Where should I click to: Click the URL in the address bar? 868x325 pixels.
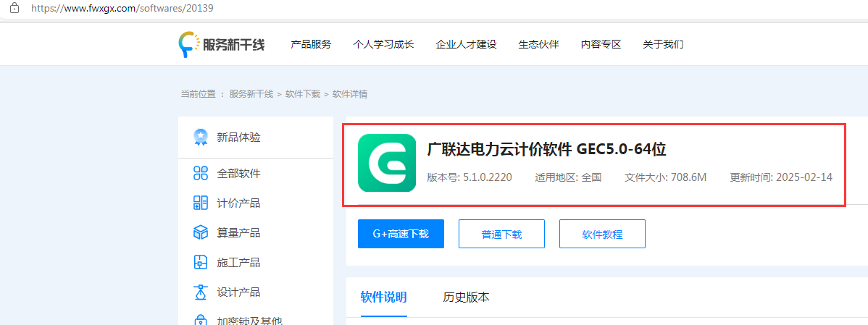tap(123, 8)
